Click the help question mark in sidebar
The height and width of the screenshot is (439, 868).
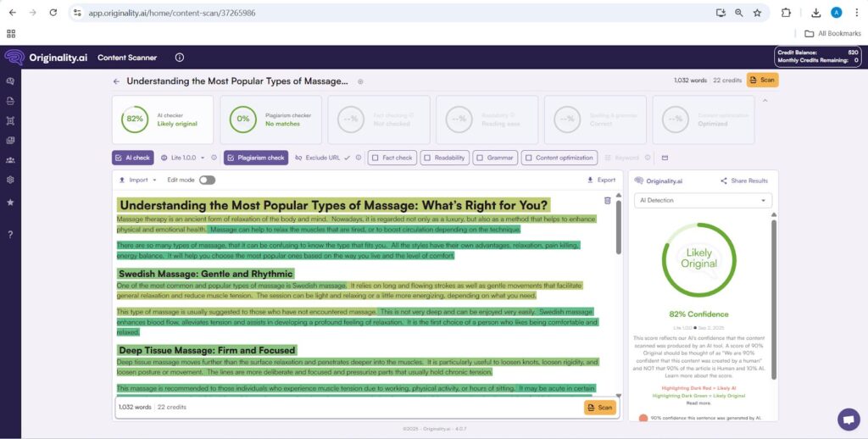tap(10, 234)
